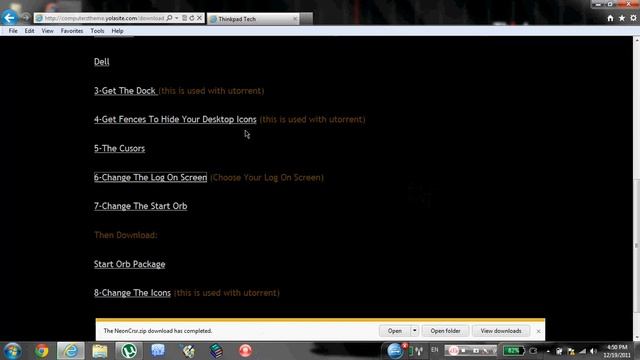Open Windows Explorer folder from the taskbar
640x360 pixels.
tap(100, 351)
